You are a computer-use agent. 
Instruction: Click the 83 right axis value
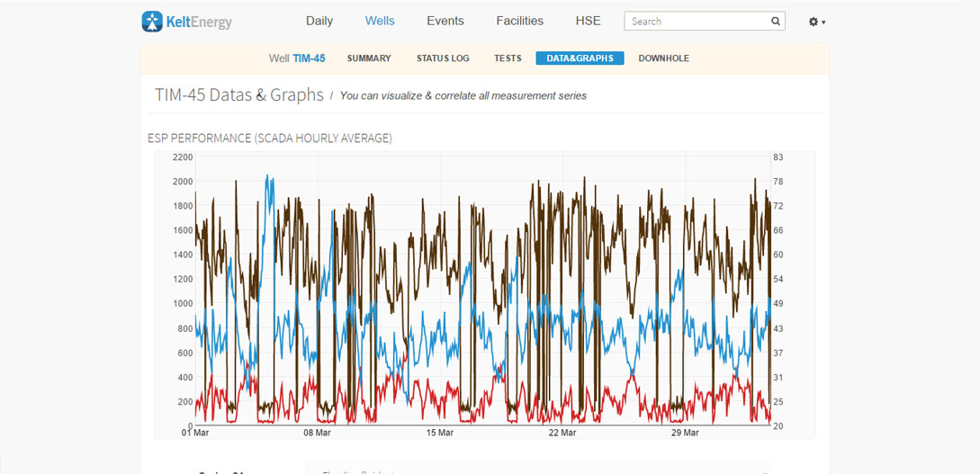click(x=778, y=157)
